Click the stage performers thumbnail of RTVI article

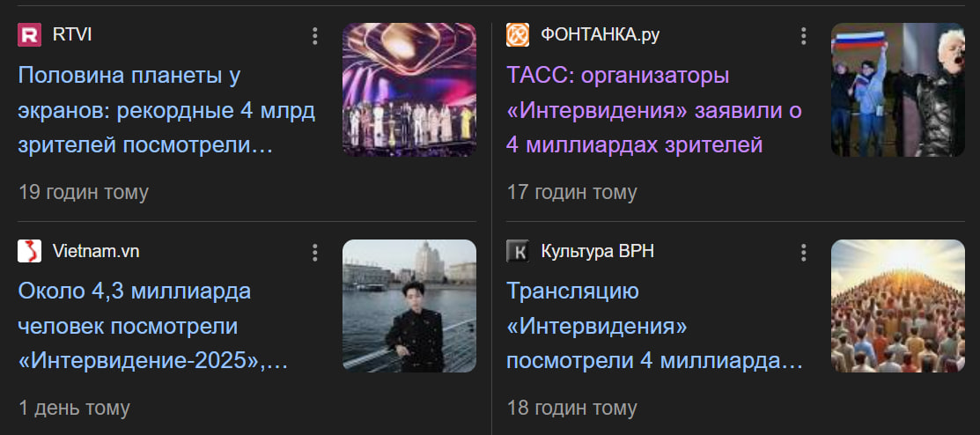coord(409,89)
